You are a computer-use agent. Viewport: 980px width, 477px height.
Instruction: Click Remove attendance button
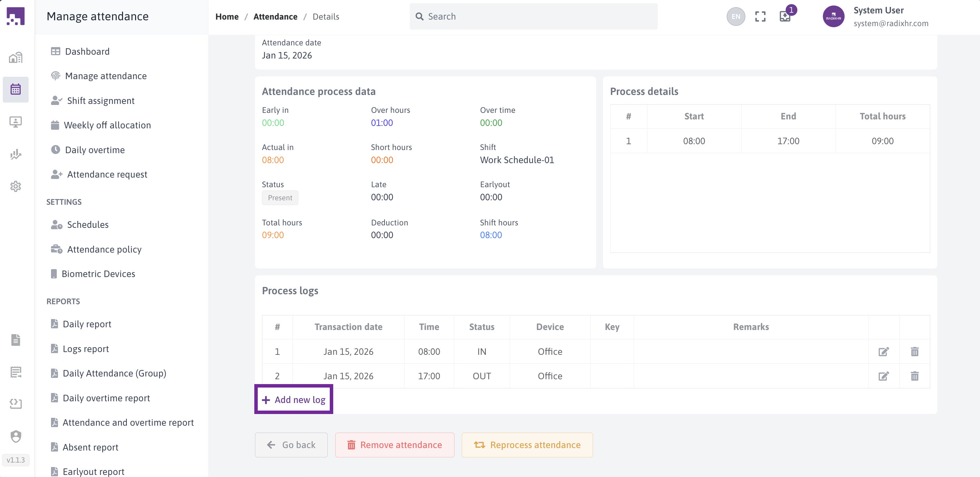[x=395, y=445]
